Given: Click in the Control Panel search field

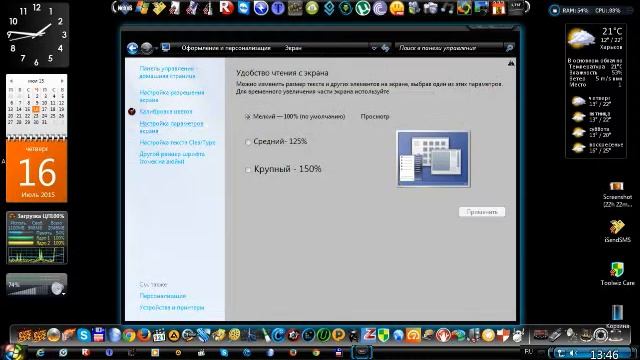Looking at the screenshot, I should [x=449, y=48].
